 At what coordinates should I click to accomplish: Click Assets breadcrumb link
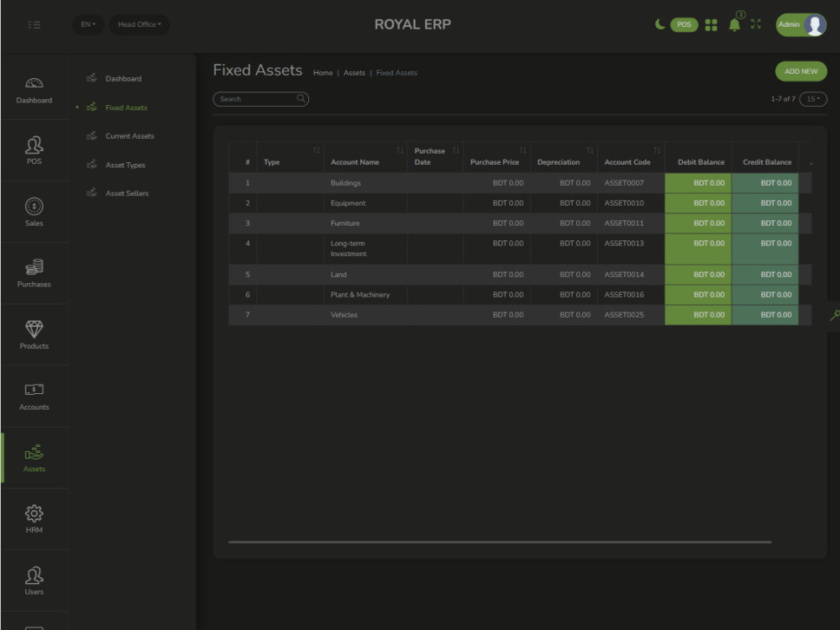354,73
